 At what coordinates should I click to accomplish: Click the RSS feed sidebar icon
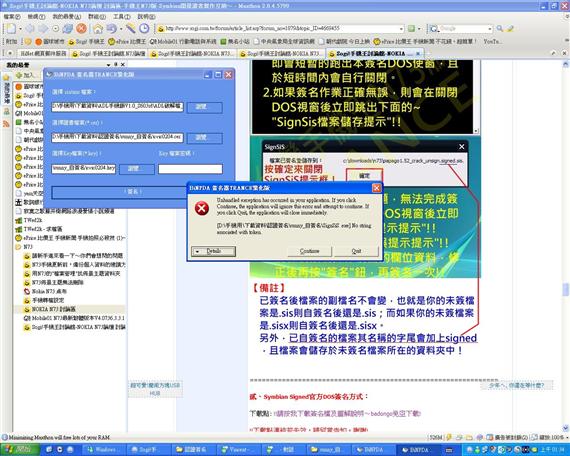click(x=6, y=124)
